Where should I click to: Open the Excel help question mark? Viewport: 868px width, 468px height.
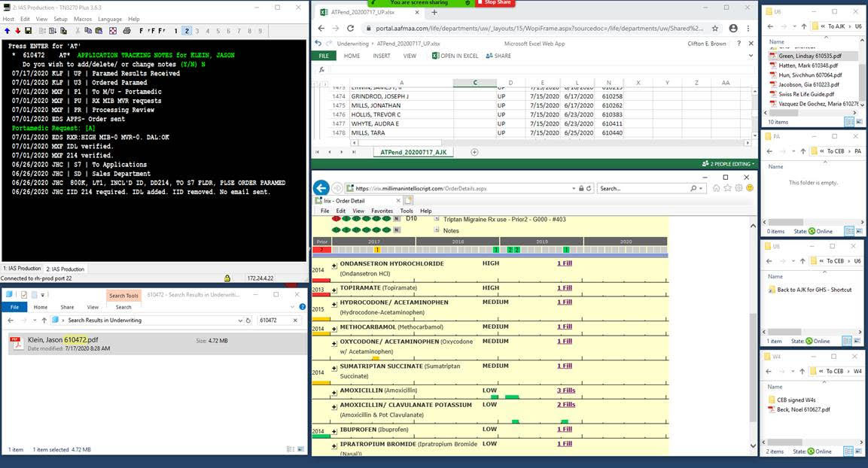pos(739,43)
